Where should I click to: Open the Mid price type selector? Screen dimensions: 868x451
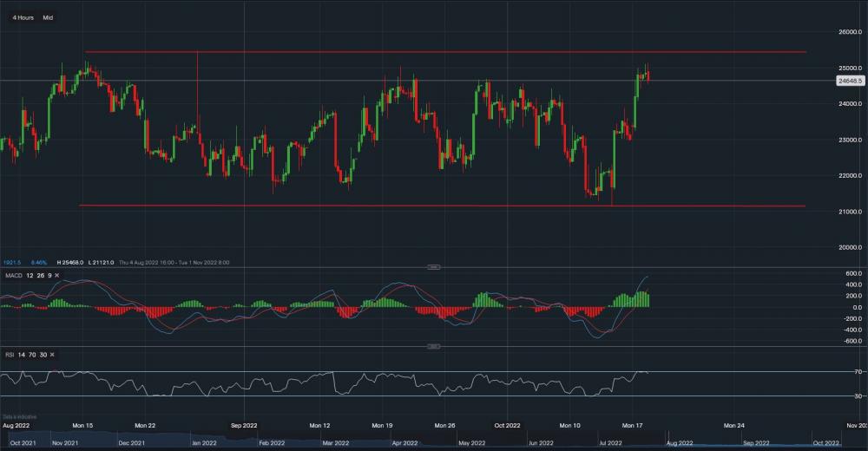(48, 17)
